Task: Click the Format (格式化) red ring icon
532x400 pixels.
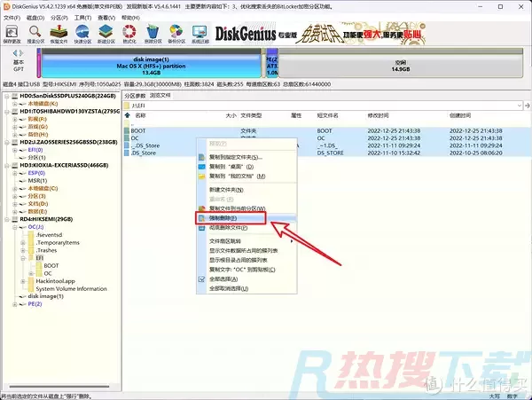Action: [x=129, y=32]
